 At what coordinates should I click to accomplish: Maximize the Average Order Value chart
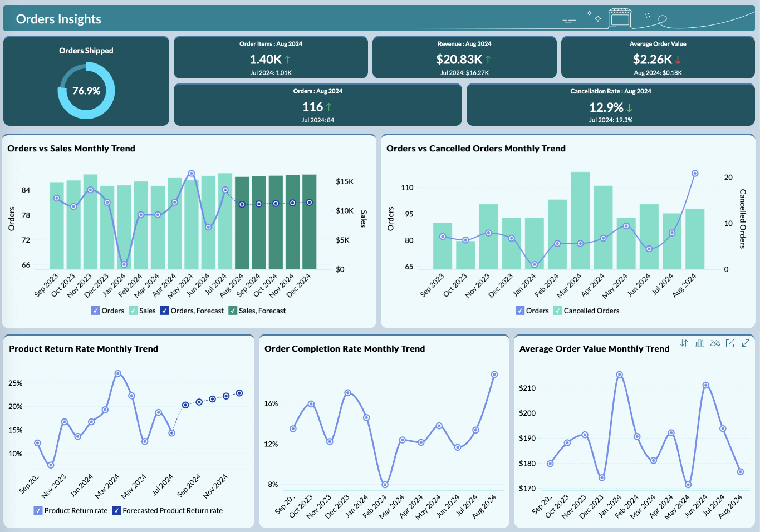(x=746, y=343)
